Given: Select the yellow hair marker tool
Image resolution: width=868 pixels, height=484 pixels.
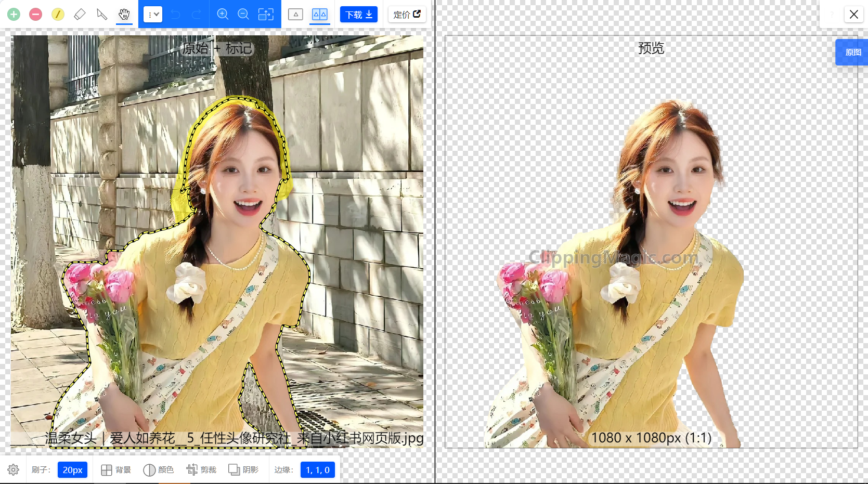Looking at the screenshot, I should tap(58, 15).
